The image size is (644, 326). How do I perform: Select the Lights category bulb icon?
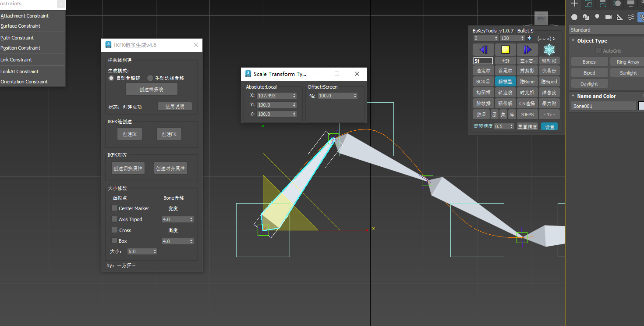click(597, 17)
